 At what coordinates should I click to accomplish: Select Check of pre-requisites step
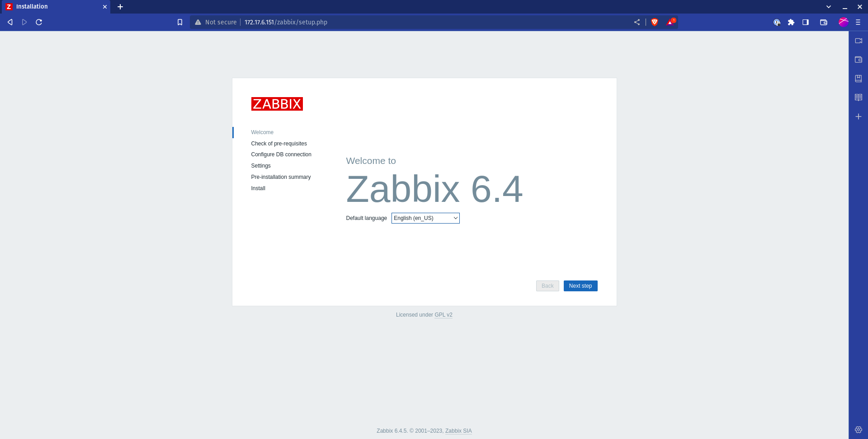279,144
